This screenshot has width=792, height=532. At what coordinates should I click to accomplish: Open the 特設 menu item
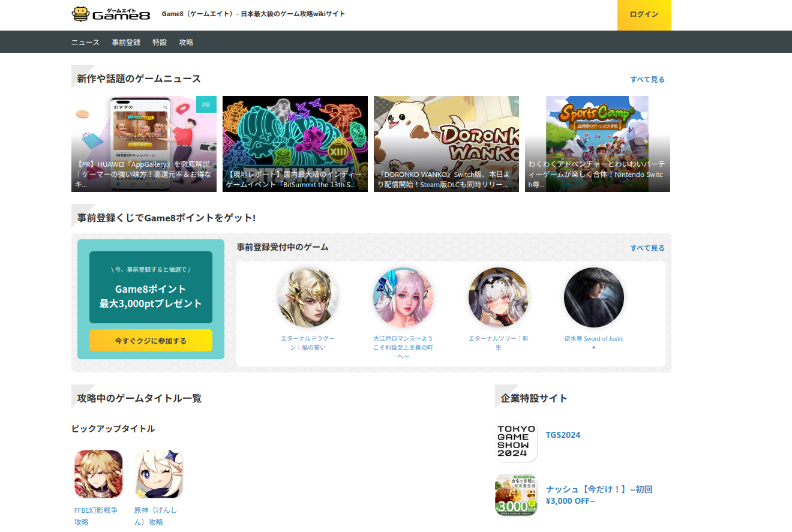160,42
